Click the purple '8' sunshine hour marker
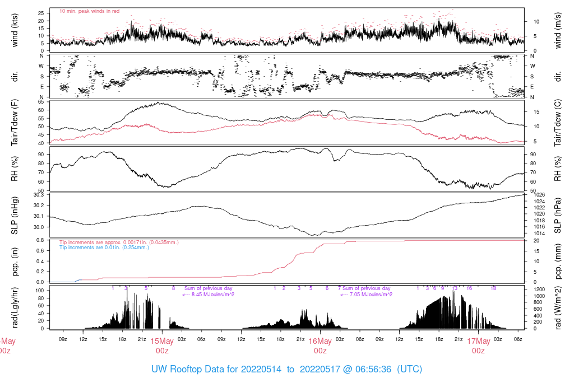The width and height of the screenshot is (574, 392). click(x=174, y=288)
